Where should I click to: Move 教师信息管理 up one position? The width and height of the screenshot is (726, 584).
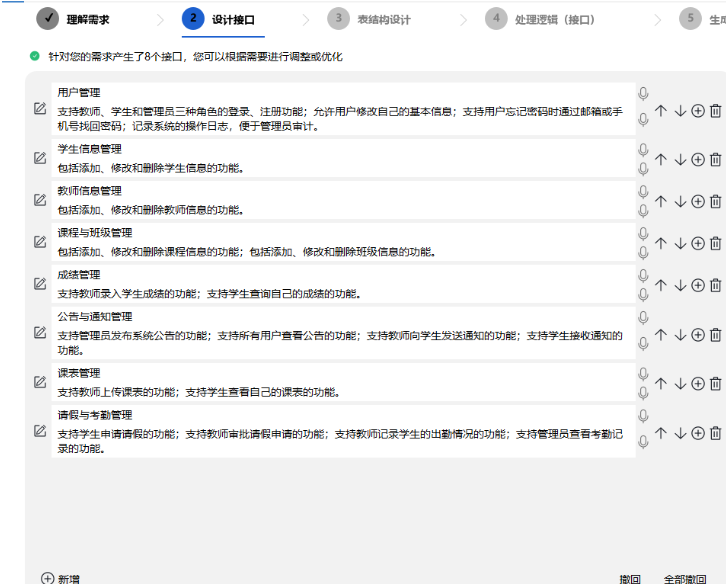(660, 201)
